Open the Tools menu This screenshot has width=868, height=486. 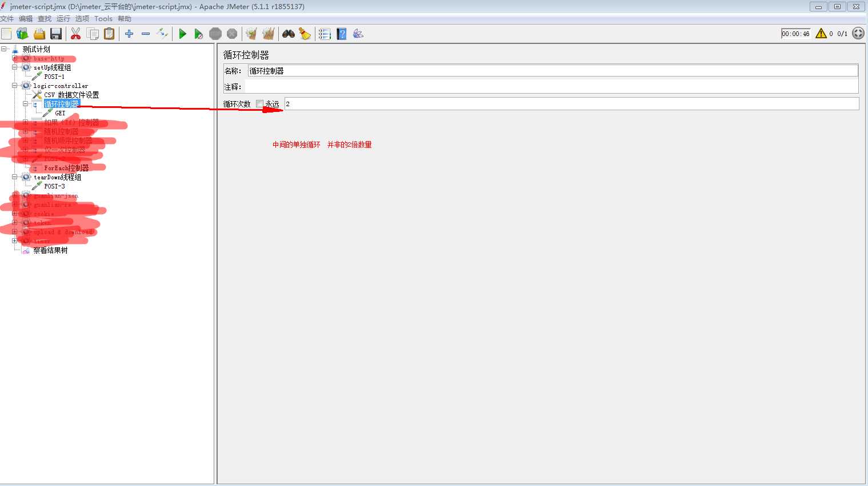pos(103,19)
